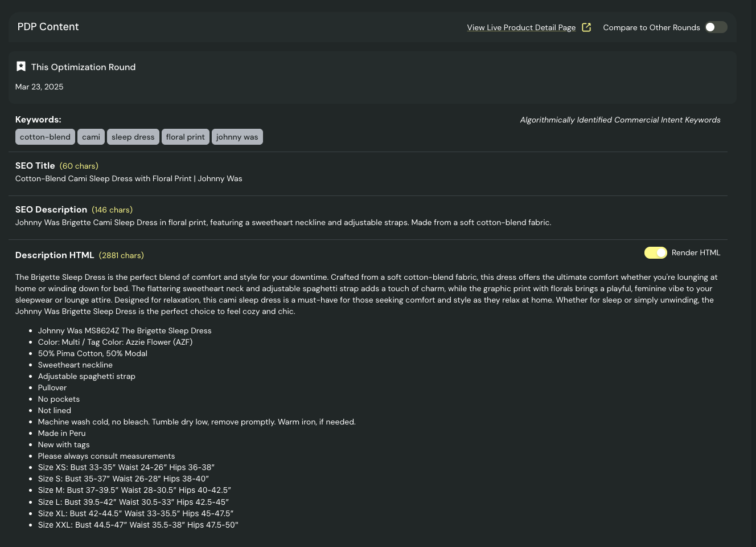Click the cami keyword tag
The image size is (756, 547).
tap(91, 137)
